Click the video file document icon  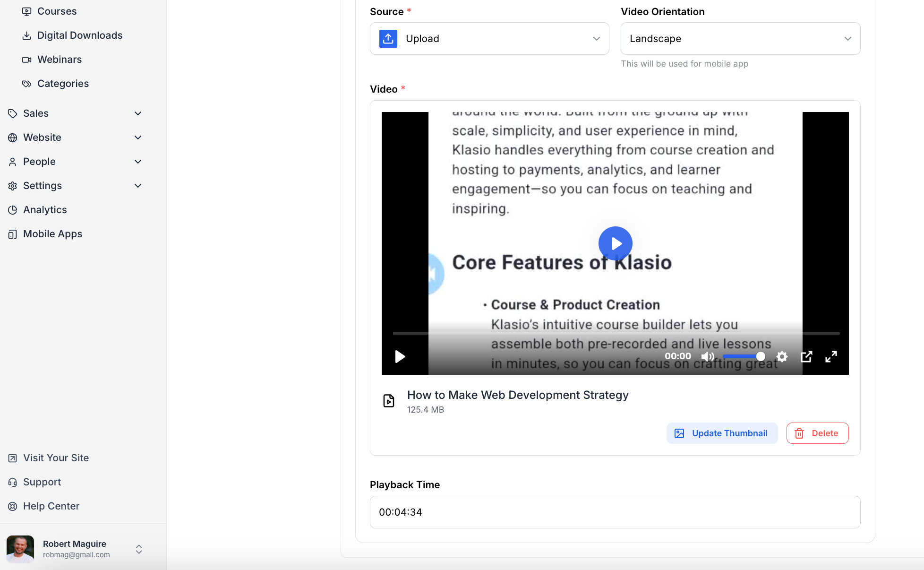[388, 401]
